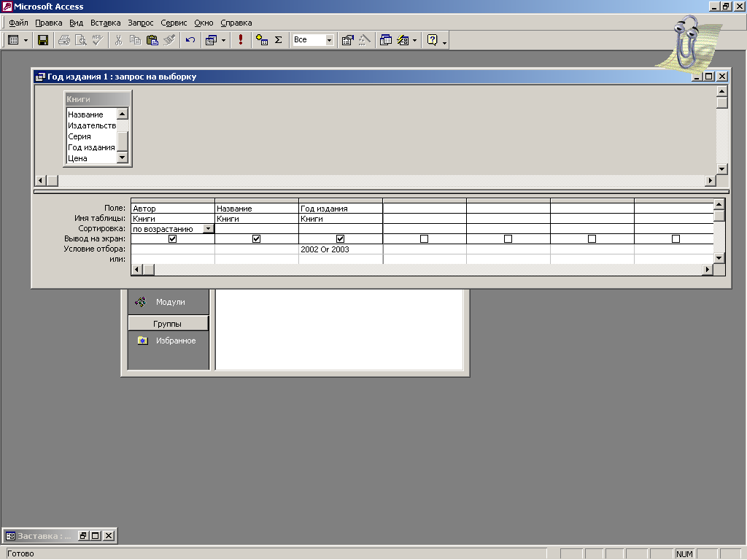
Task: Click right arrow of design grid scrollbar
Action: coord(708,270)
